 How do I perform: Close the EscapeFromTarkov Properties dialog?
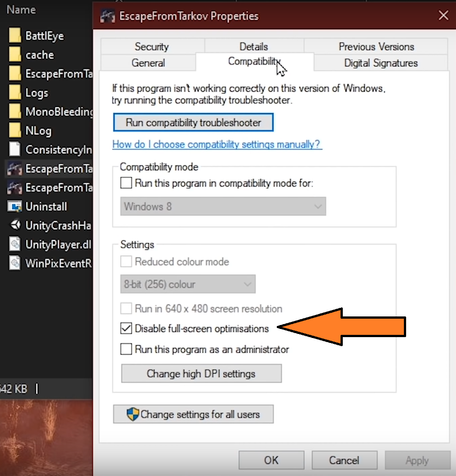coord(443,15)
